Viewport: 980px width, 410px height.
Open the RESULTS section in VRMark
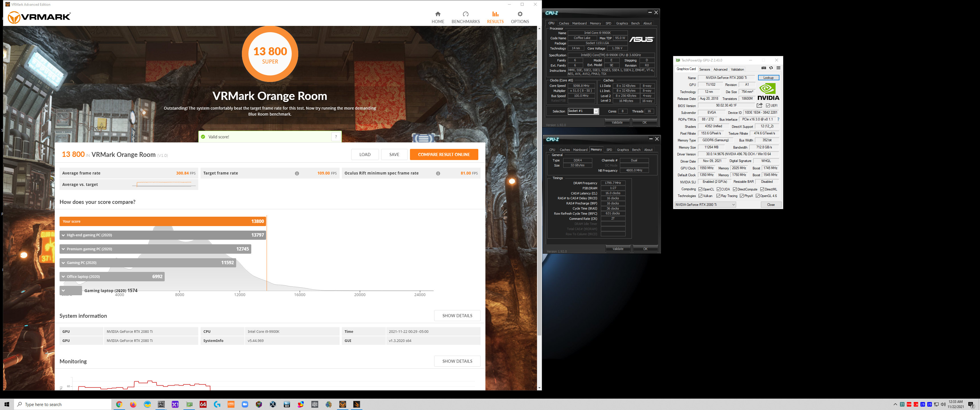(495, 17)
